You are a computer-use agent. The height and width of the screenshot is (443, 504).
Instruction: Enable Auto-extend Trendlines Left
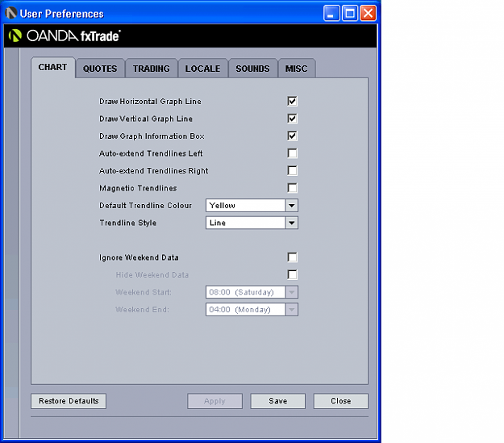[292, 153]
